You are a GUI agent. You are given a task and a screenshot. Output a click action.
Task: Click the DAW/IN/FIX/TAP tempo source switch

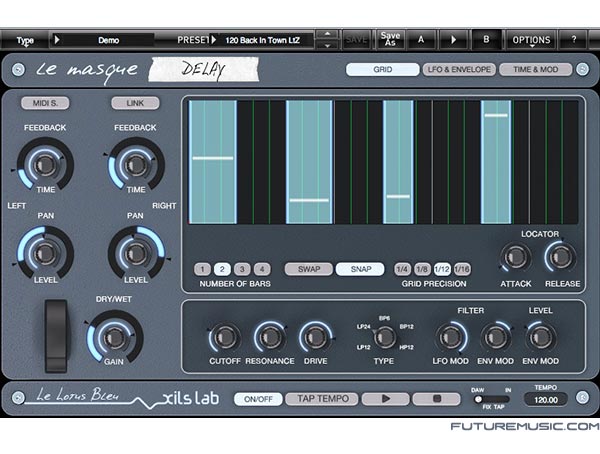tap(492, 399)
